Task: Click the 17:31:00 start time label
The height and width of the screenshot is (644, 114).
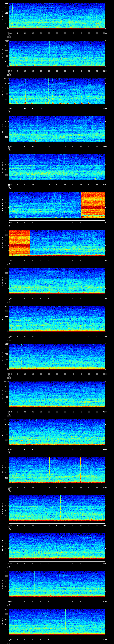Action: (x=9, y=109)
